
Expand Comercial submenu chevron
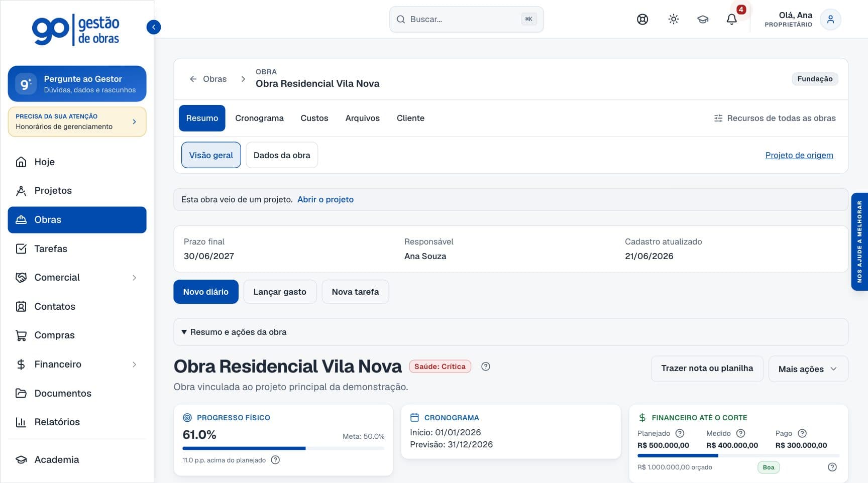point(134,278)
